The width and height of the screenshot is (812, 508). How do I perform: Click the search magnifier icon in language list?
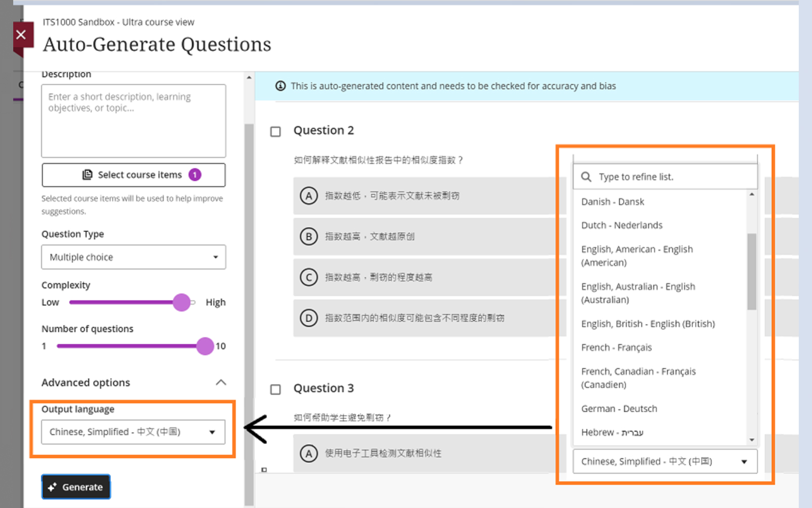point(586,177)
